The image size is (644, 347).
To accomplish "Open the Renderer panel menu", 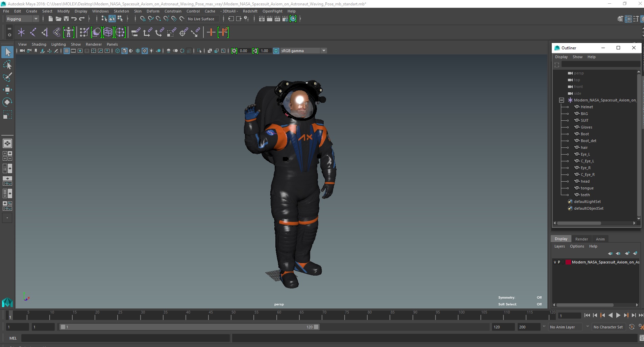I will coord(94,44).
